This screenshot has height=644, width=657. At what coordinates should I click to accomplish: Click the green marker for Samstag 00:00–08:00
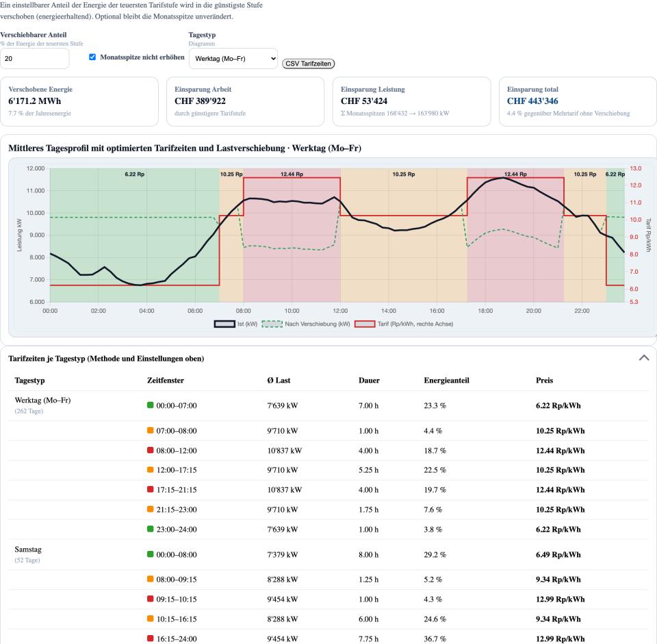(x=151, y=554)
